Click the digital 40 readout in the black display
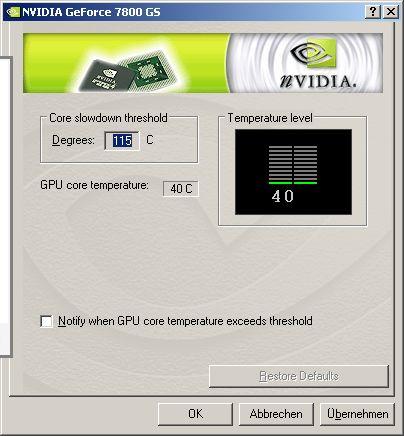Viewport: 404px width, 436px height. click(283, 196)
